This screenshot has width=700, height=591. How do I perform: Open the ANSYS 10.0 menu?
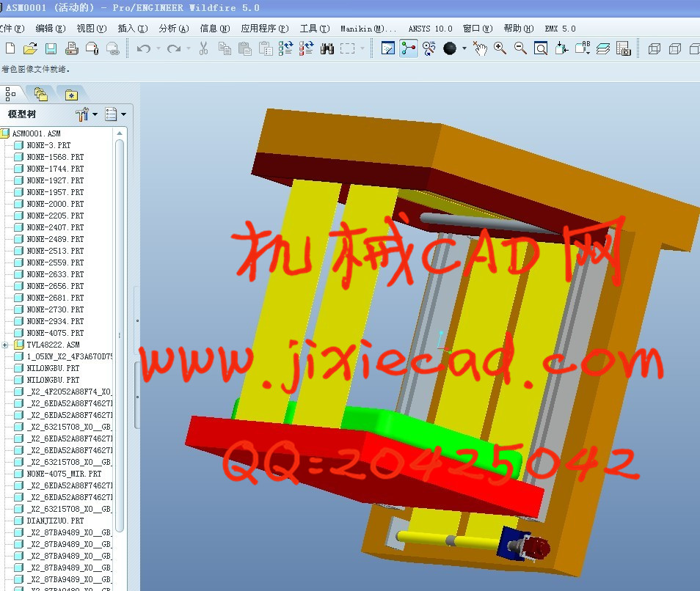430,29
